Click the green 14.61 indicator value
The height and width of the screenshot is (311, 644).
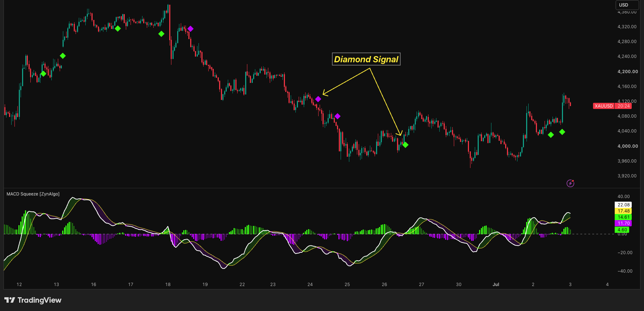(623, 217)
